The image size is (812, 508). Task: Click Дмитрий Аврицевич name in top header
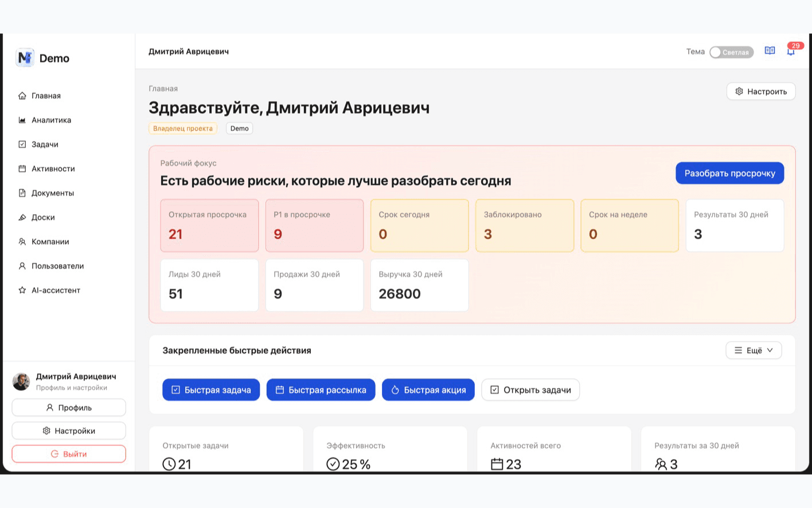click(189, 52)
